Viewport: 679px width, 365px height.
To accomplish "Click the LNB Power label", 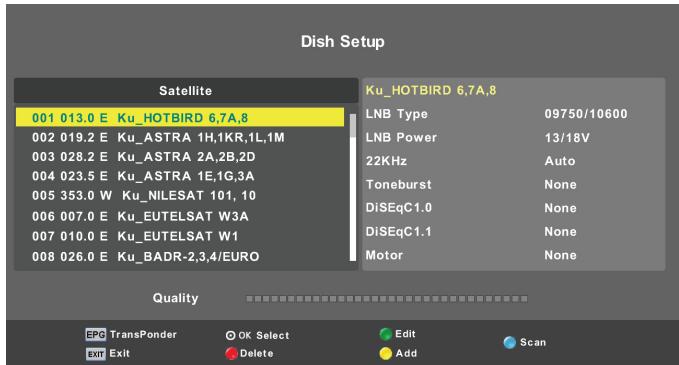I will (x=401, y=138).
